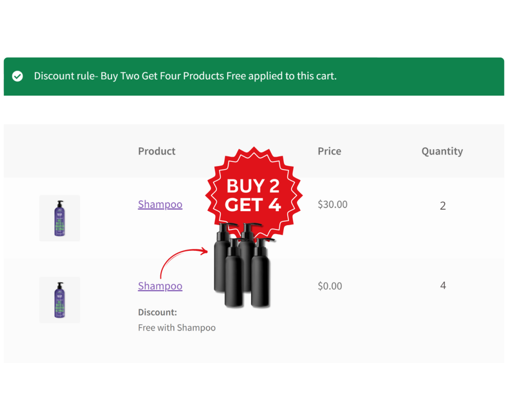Click the $30.00 price value
This screenshot has height=420, width=508.
click(332, 204)
